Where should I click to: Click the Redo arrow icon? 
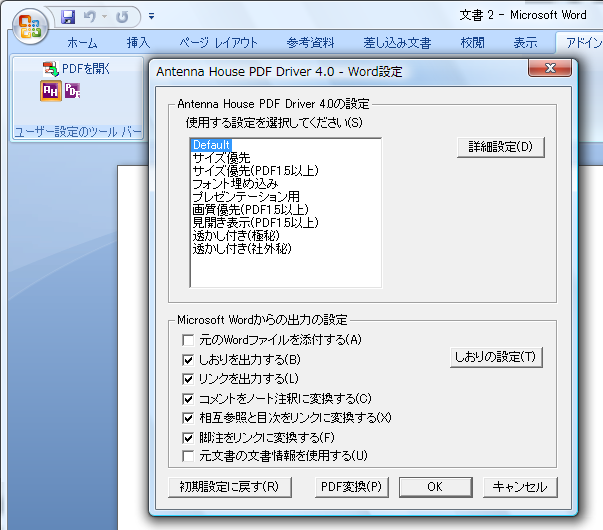click(122, 17)
